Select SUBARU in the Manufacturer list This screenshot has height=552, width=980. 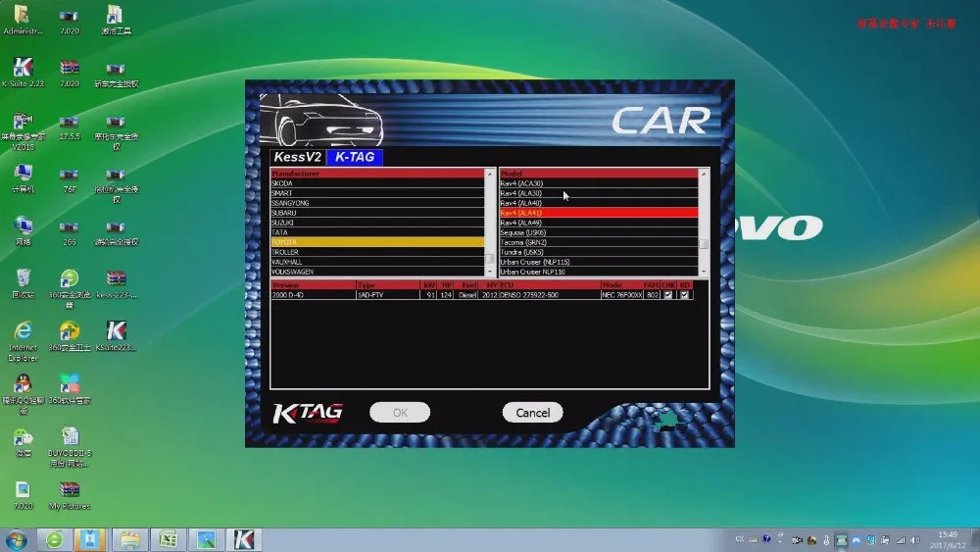click(377, 213)
